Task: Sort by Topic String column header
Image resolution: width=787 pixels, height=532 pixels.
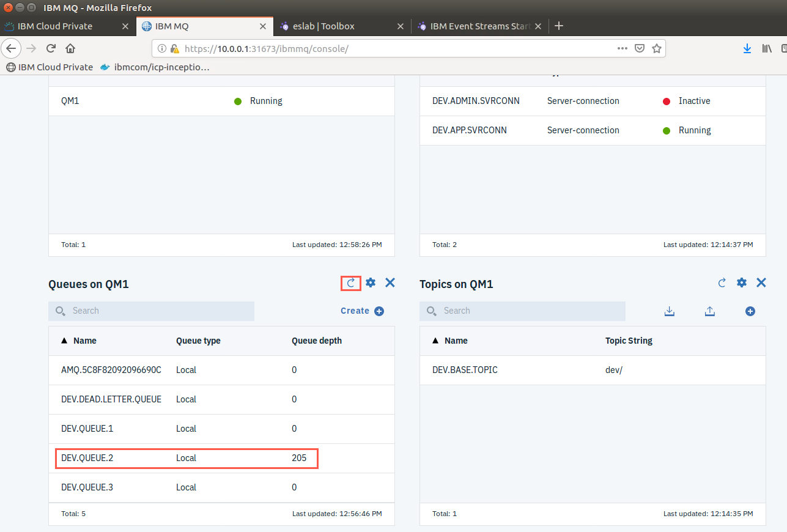Action: click(x=629, y=341)
